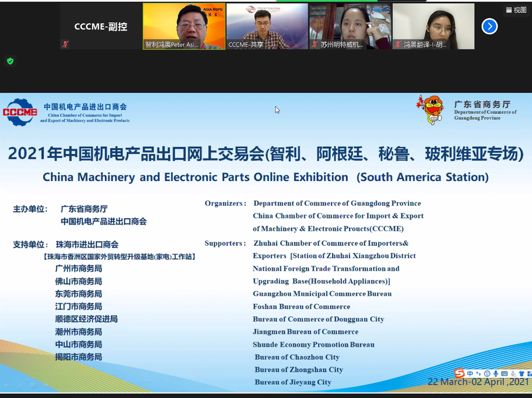Screen dimensions: 532x398
Task: Click '佛山市商务局' line
Action: click(78, 281)
